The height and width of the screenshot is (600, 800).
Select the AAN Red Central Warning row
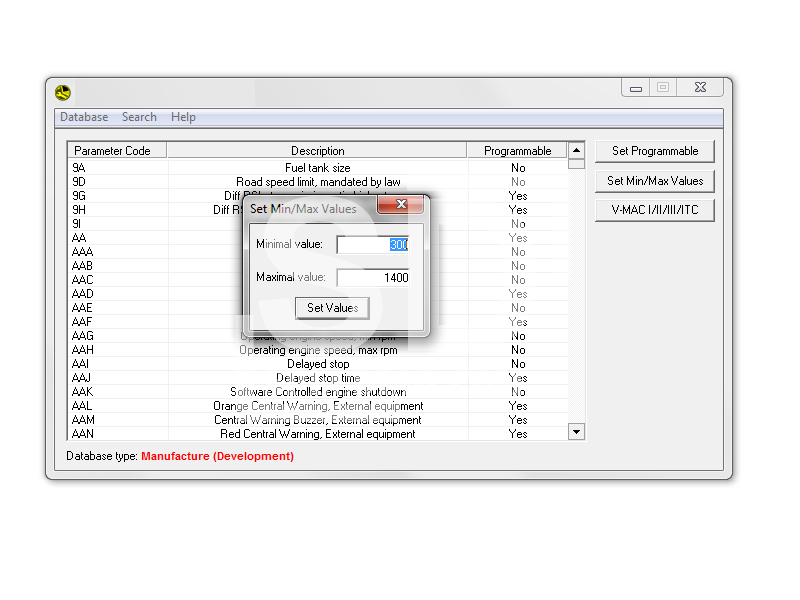tap(317, 434)
